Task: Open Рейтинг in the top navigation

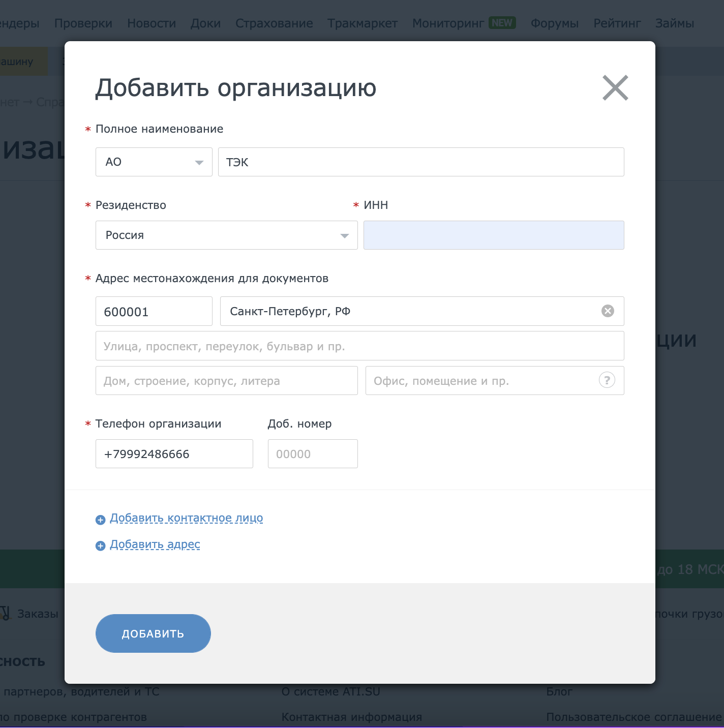Action: 617,23
